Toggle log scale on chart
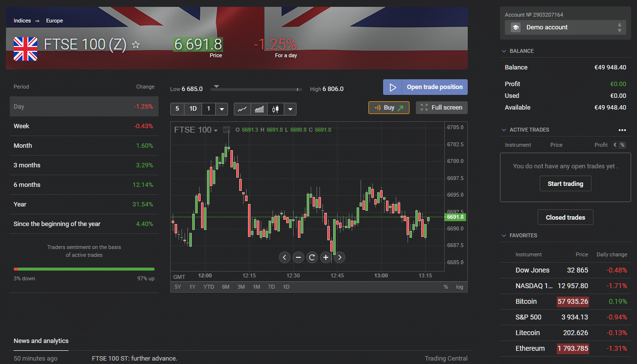 (459, 287)
